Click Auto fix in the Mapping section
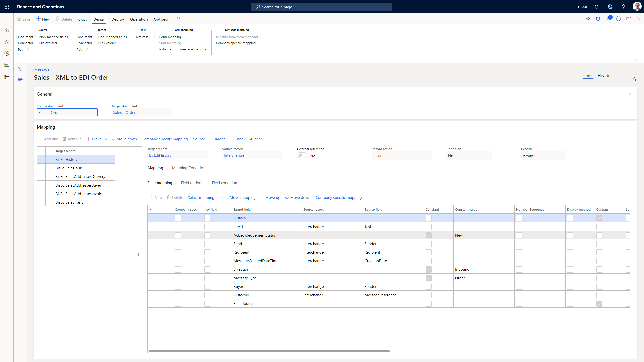 (256, 139)
